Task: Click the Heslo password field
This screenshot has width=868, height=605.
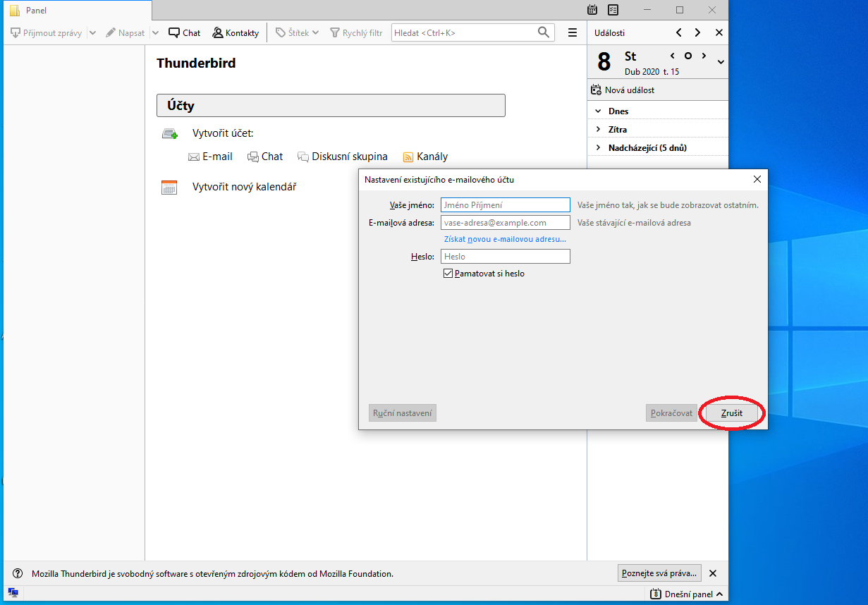Action: pyautogui.click(x=505, y=257)
